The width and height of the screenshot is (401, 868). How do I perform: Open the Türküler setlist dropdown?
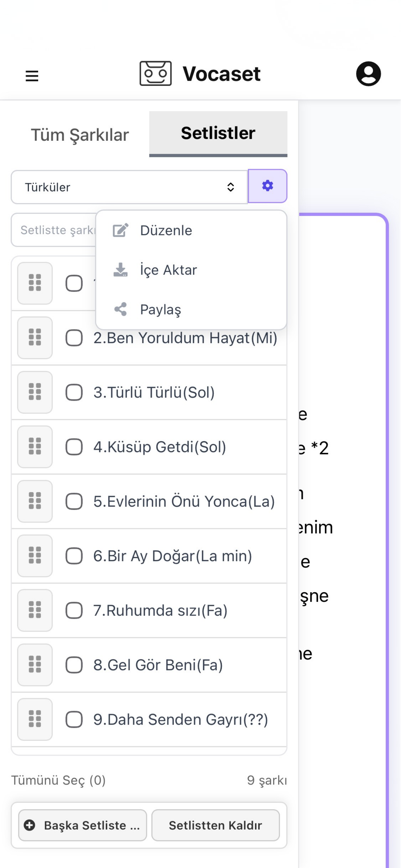[x=129, y=187]
